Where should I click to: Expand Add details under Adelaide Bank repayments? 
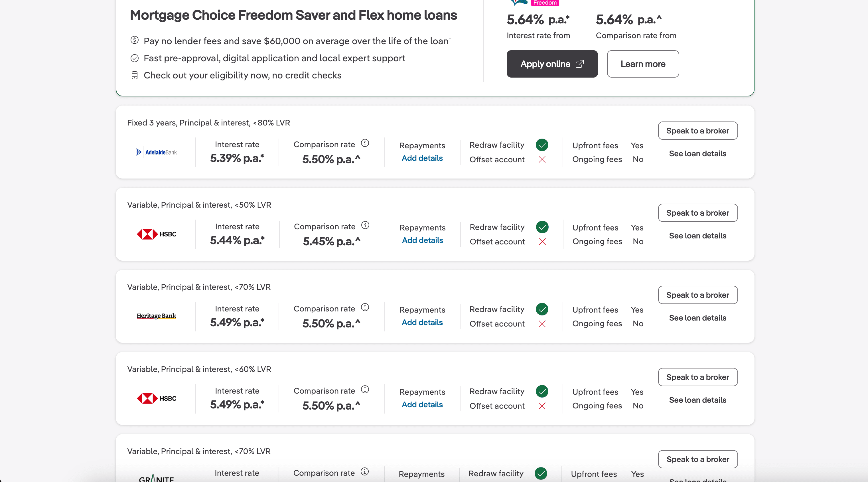point(422,158)
